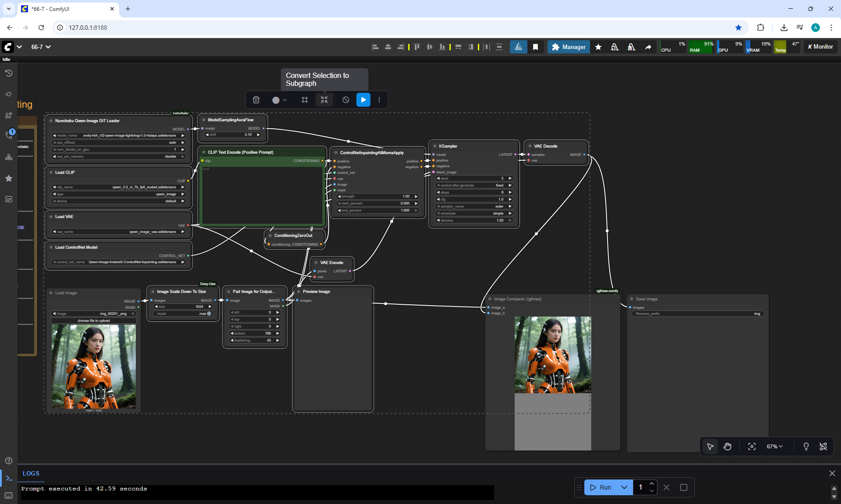
Task: Open the 66-7 workflow tab menu
Action: click(x=41, y=47)
